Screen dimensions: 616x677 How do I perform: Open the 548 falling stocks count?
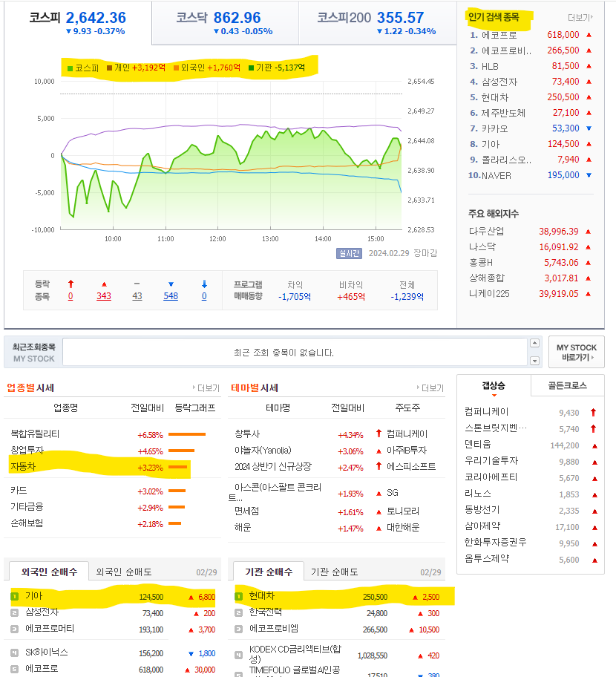tap(171, 296)
